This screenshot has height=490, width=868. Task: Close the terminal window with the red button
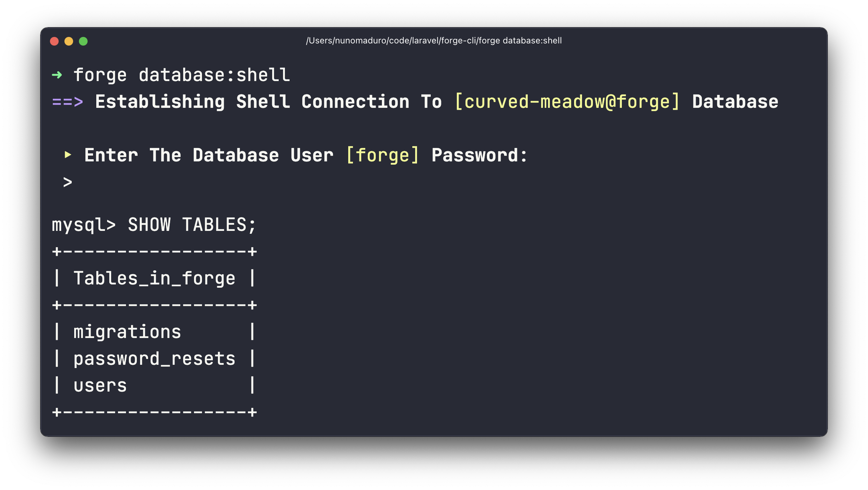(54, 41)
